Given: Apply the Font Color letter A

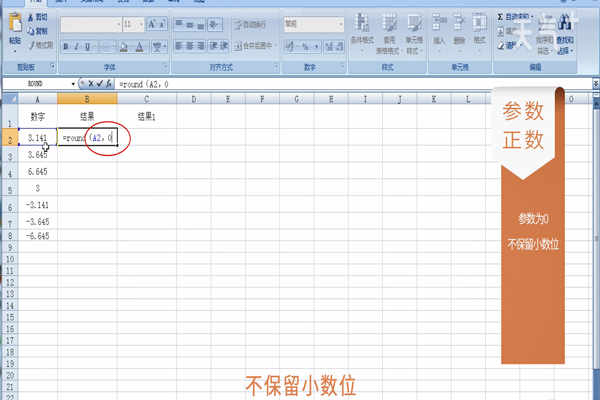Looking at the screenshot, I should (x=139, y=47).
